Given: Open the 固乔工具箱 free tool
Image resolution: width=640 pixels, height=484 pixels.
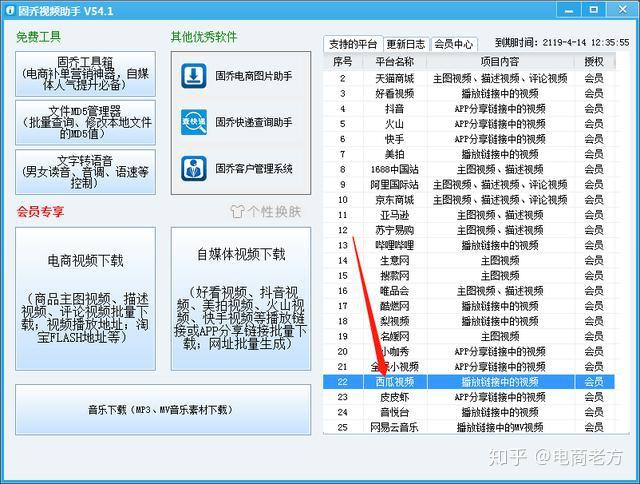Looking at the screenshot, I should 85,74.
